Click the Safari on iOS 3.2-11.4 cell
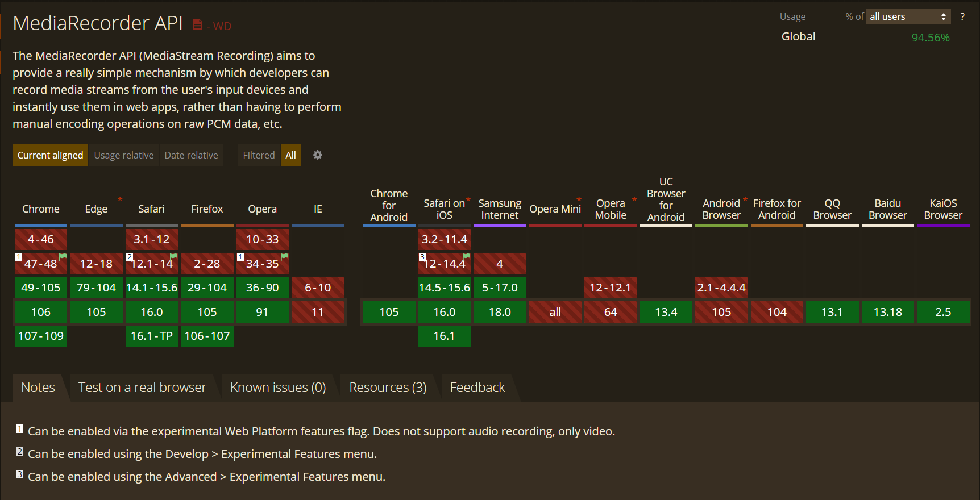The height and width of the screenshot is (500, 980). 445,239
